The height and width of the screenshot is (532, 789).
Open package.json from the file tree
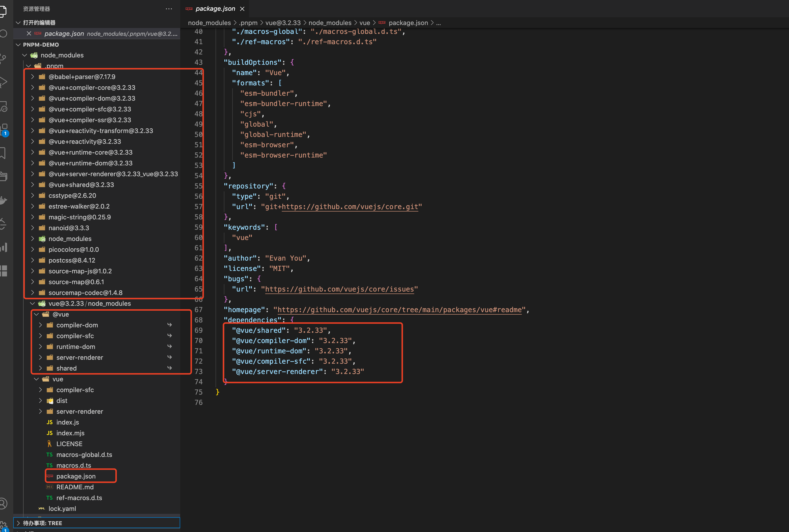tap(76, 476)
